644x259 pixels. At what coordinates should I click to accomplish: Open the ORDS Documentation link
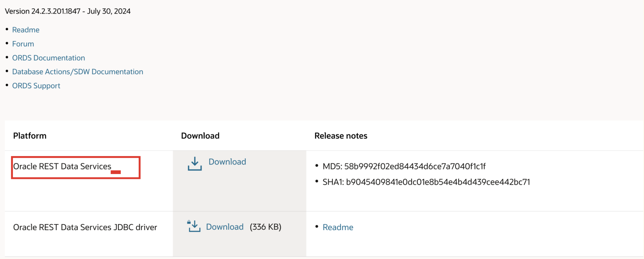[49, 58]
